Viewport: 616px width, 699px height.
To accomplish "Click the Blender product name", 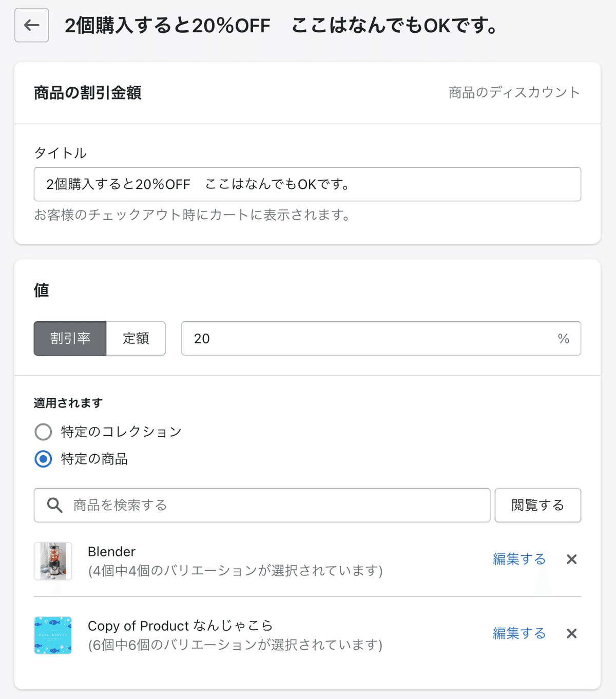I will pyautogui.click(x=111, y=552).
